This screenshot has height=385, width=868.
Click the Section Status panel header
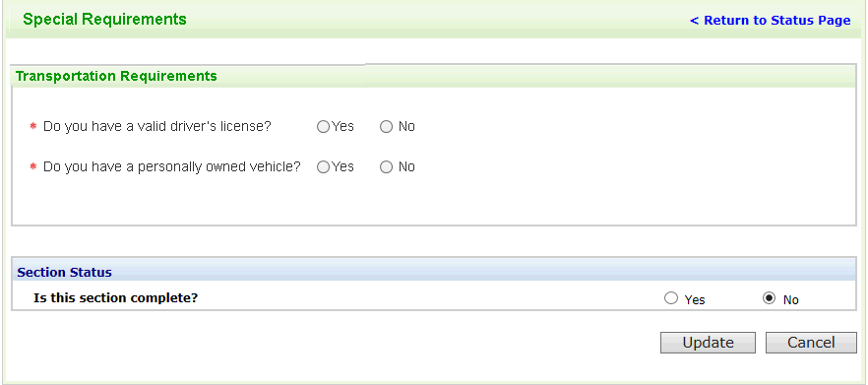[64, 273]
